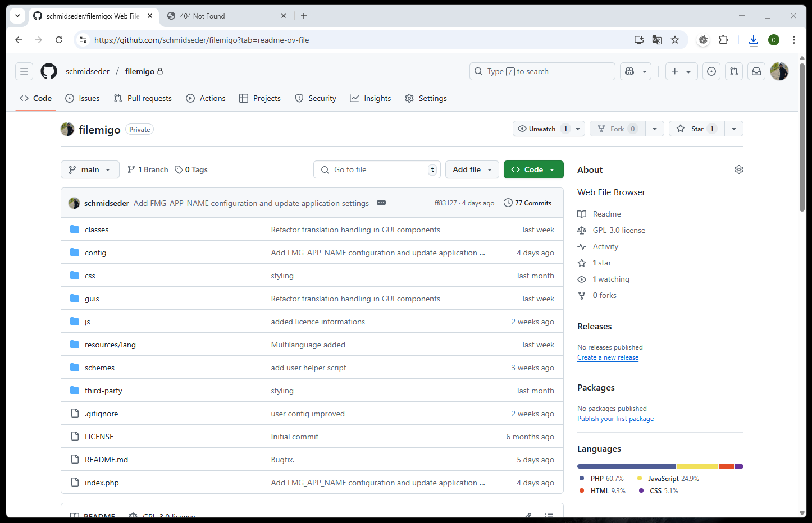Switch to the Projects tab

(260, 98)
